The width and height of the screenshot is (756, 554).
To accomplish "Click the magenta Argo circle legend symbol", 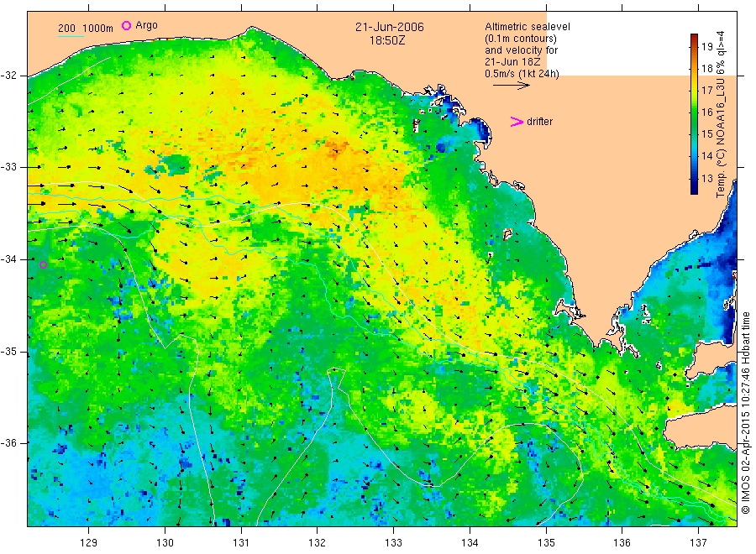I will pos(126,25).
